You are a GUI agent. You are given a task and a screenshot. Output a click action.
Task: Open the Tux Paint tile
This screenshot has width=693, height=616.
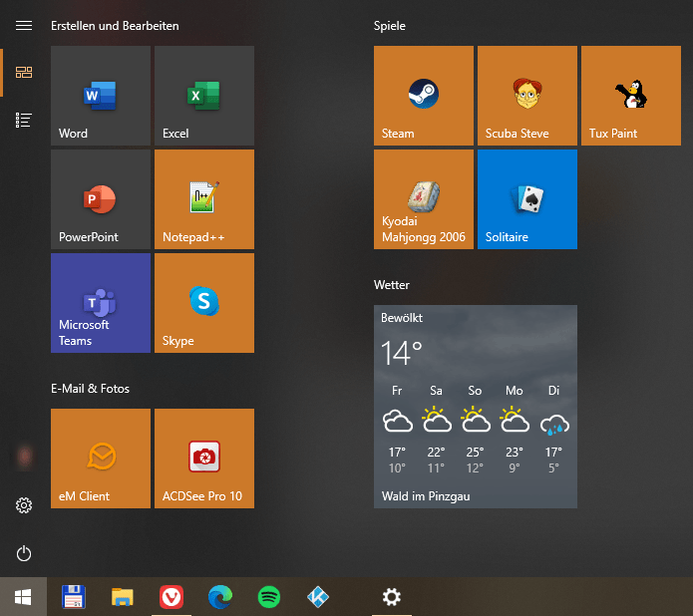tap(631, 96)
